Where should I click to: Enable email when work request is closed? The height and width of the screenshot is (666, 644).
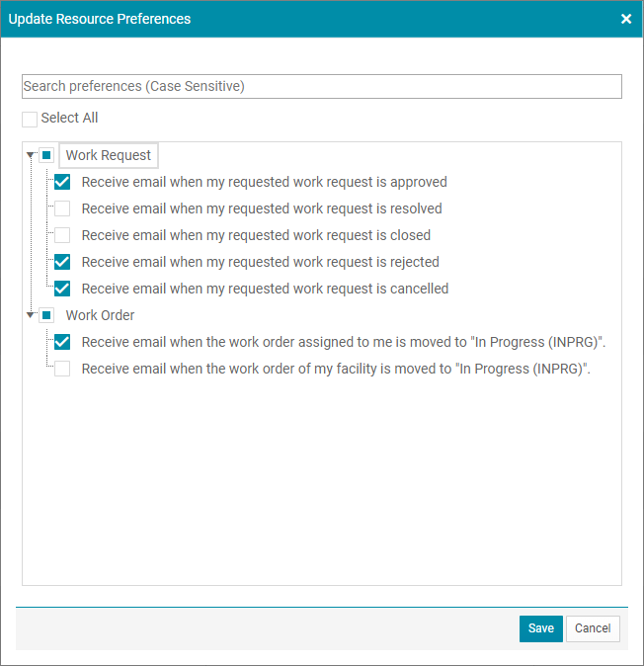(62, 235)
